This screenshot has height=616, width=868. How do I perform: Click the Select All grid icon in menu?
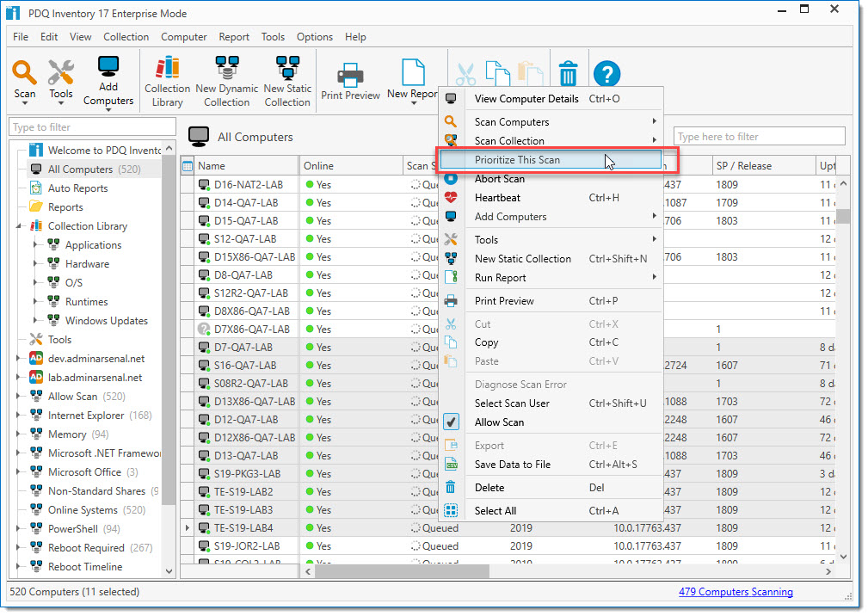pyautogui.click(x=451, y=511)
